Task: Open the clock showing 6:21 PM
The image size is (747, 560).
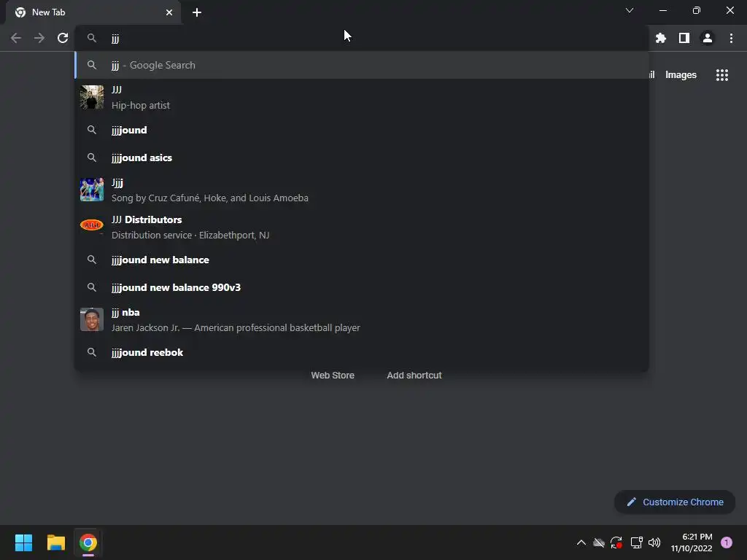Action: (692, 542)
